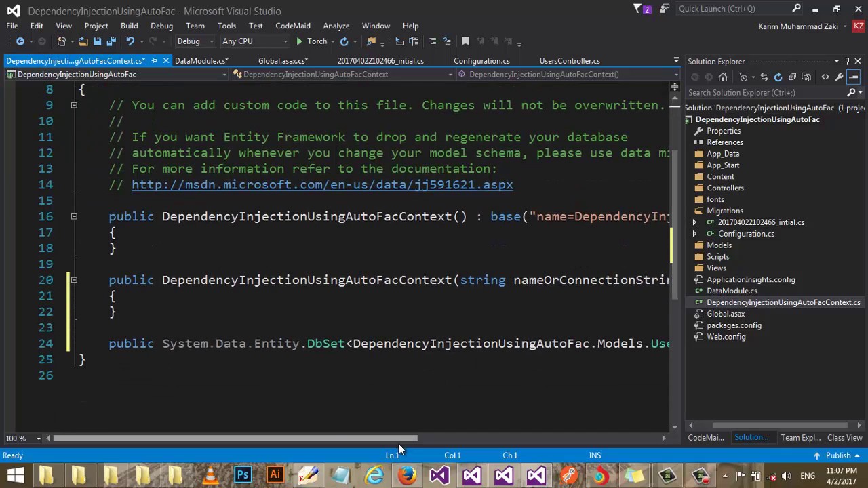Switch to the UsersController.cs tab
Viewport: 868px width, 488px height.
[x=570, y=61]
